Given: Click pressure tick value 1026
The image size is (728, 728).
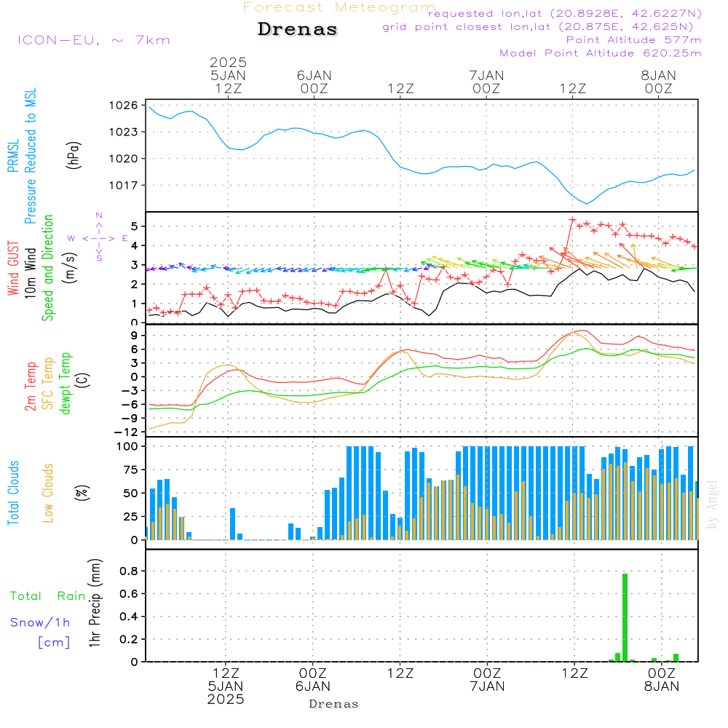Looking at the screenshot, I should [x=123, y=106].
